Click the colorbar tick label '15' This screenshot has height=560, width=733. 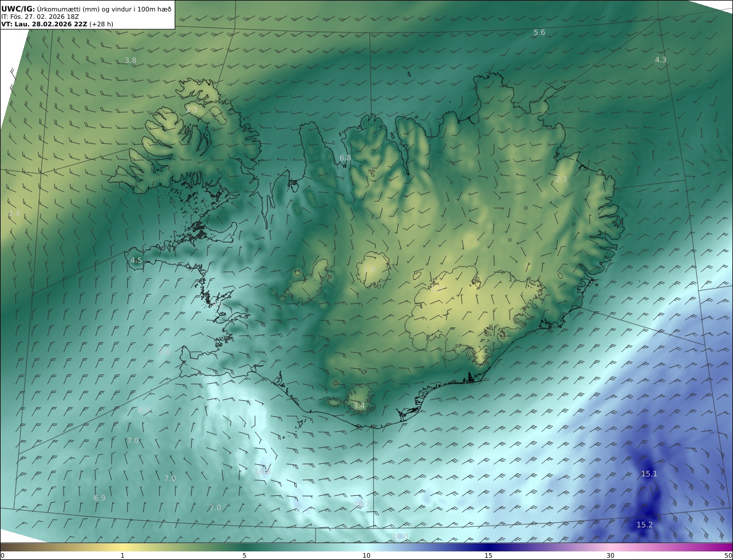pos(488,555)
